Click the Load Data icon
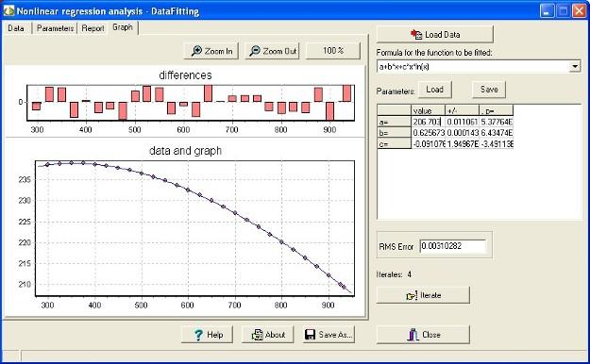Viewport: 590px width, 364px height. (416, 35)
